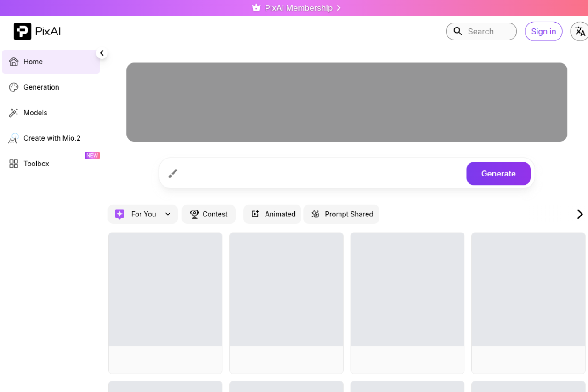
Task: Click the Animated play-frame icon
Action: 255,214
